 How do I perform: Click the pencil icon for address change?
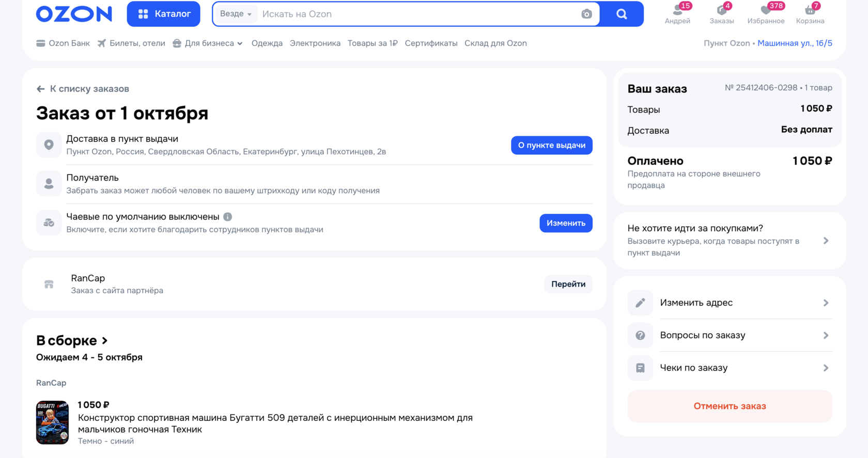pos(640,303)
